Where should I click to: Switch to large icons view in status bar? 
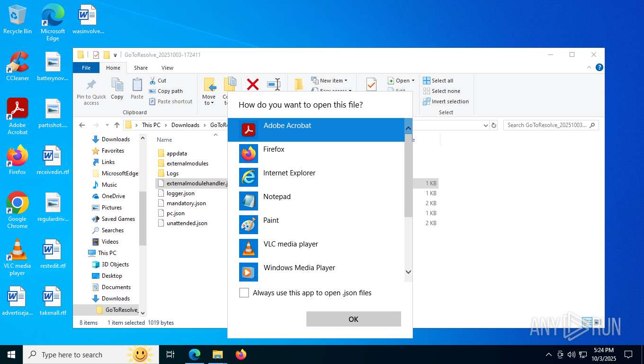pyautogui.click(x=597, y=322)
